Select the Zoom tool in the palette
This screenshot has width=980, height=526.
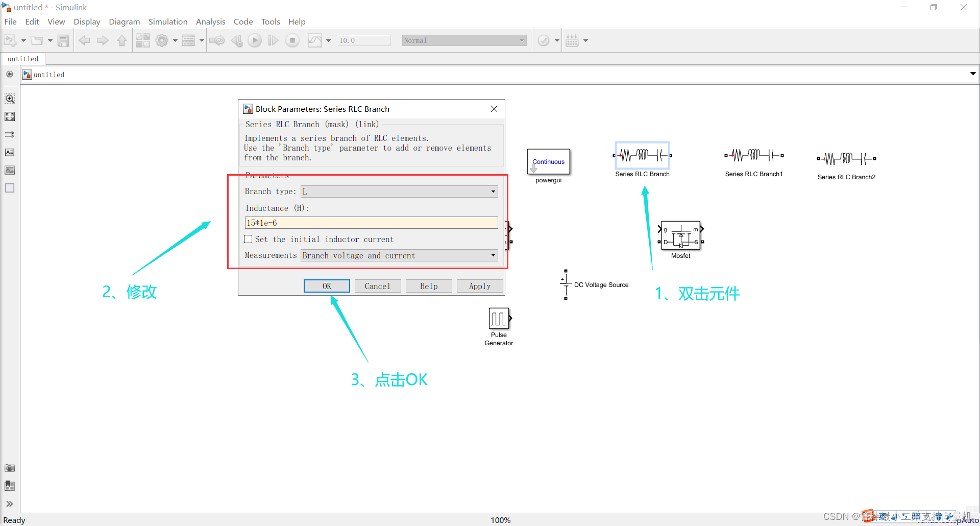tap(10, 99)
